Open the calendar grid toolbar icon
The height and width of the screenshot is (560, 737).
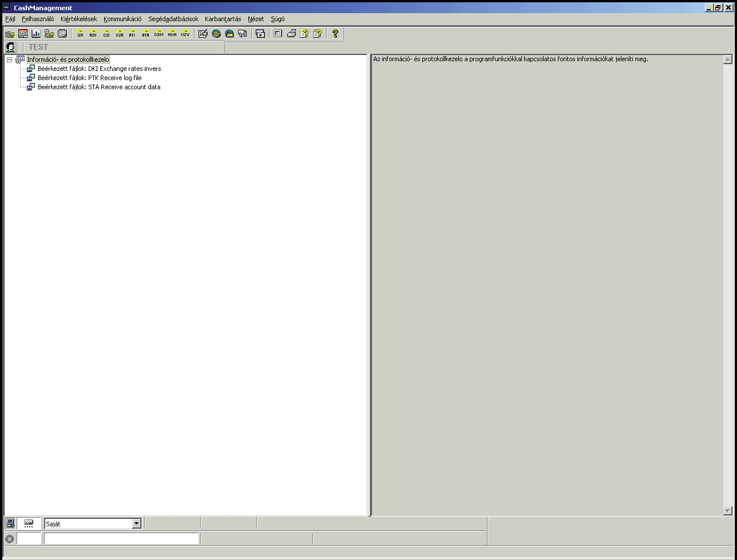point(62,34)
